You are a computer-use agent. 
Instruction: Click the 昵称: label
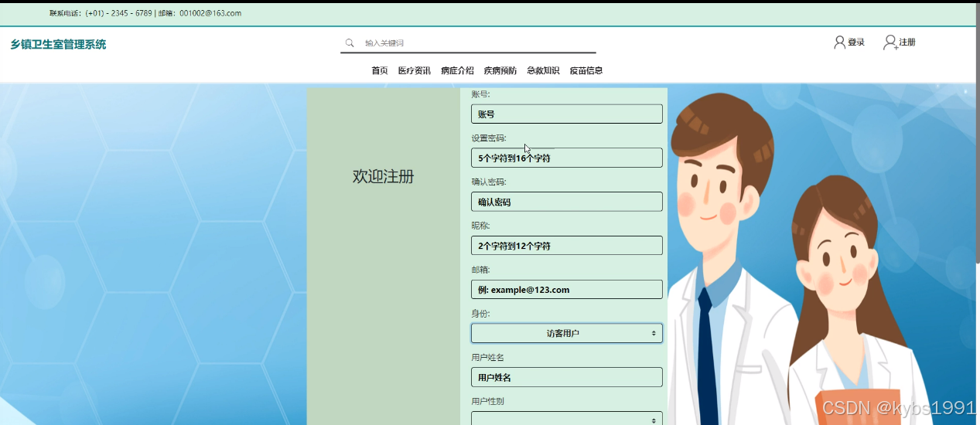480,226
